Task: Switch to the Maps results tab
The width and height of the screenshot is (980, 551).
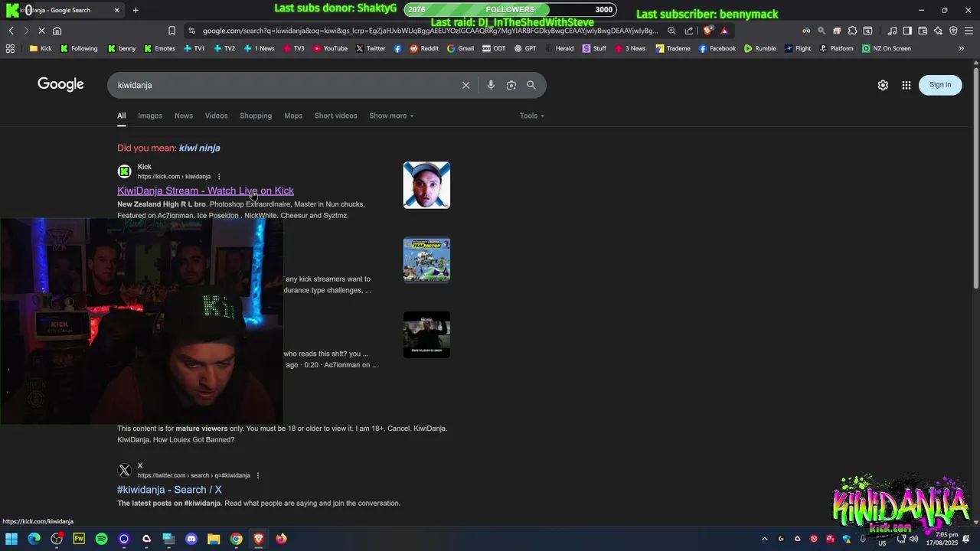Action: click(293, 116)
